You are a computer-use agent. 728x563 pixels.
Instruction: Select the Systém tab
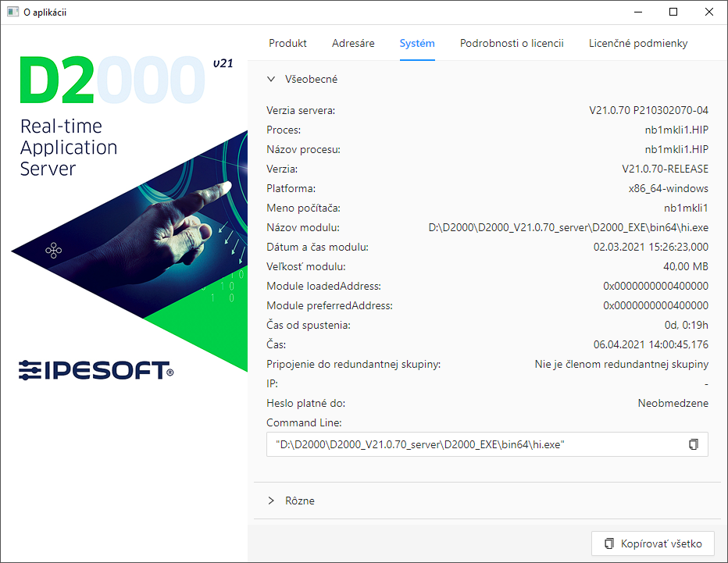(x=417, y=44)
